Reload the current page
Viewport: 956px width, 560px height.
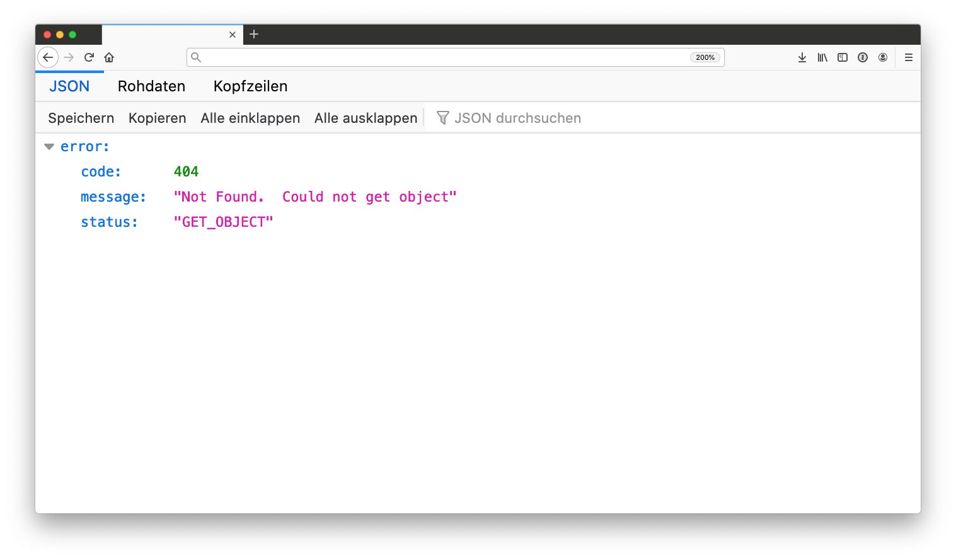point(89,57)
